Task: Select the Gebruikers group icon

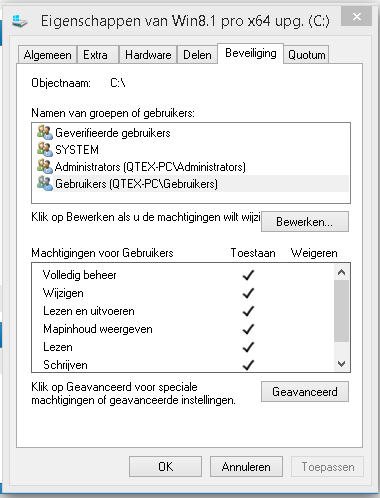Action: tap(45, 183)
